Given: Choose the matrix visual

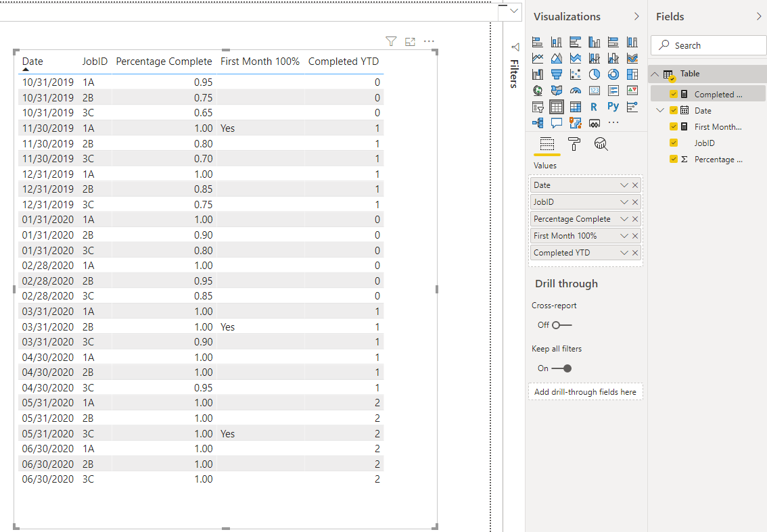Looking at the screenshot, I should click(575, 107).
